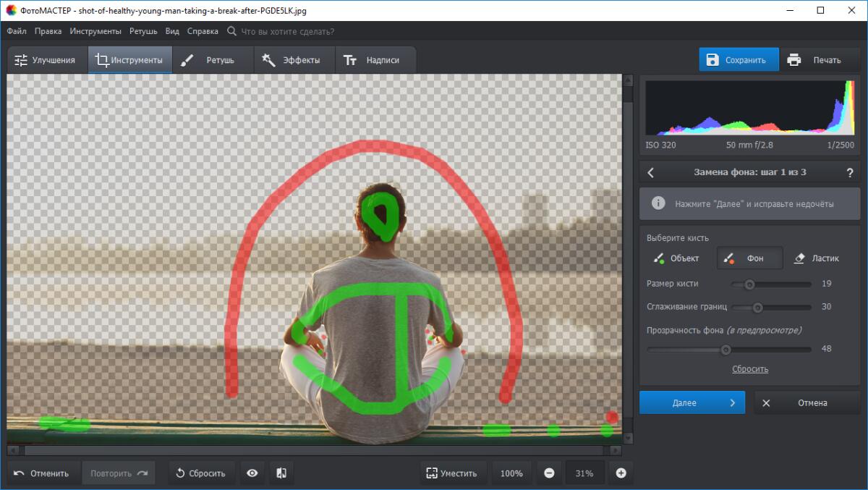Click the Далее next step button
The image size is (868, 490).
click(x=691, y=403)
